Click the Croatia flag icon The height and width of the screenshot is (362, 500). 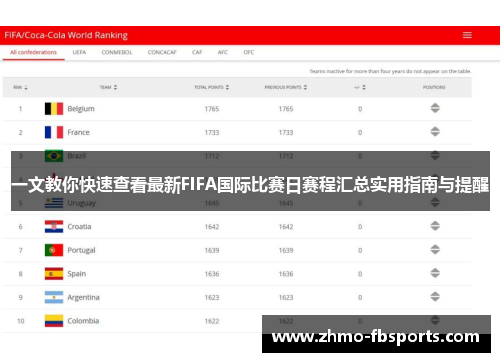coord(54,227)
